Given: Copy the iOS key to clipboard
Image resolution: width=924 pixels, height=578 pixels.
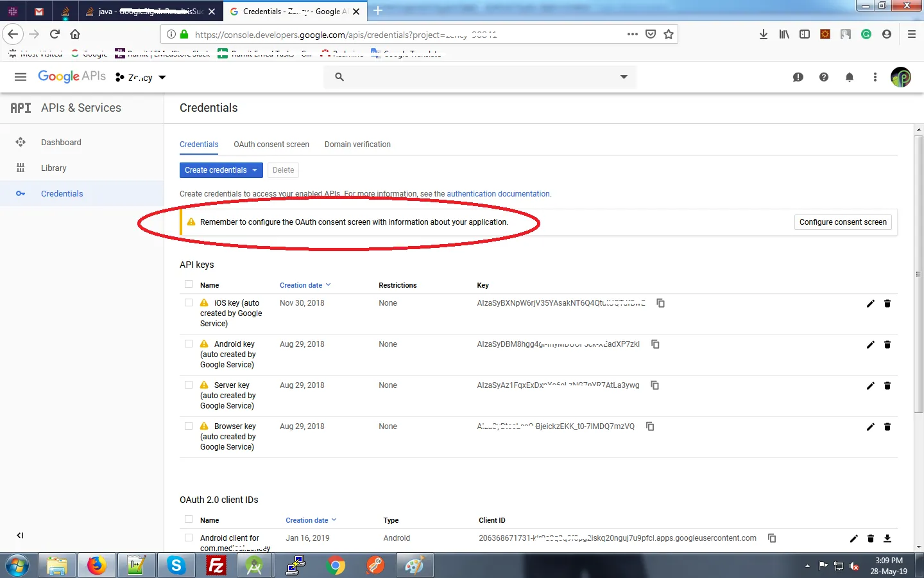Looking at the screenshot, I should tap(660, 303).
